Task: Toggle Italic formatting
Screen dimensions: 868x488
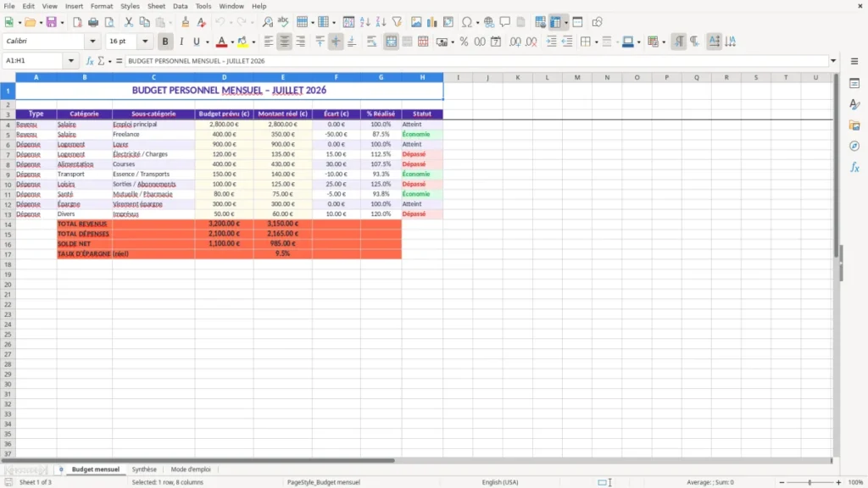Action: [x=181, y=42]
